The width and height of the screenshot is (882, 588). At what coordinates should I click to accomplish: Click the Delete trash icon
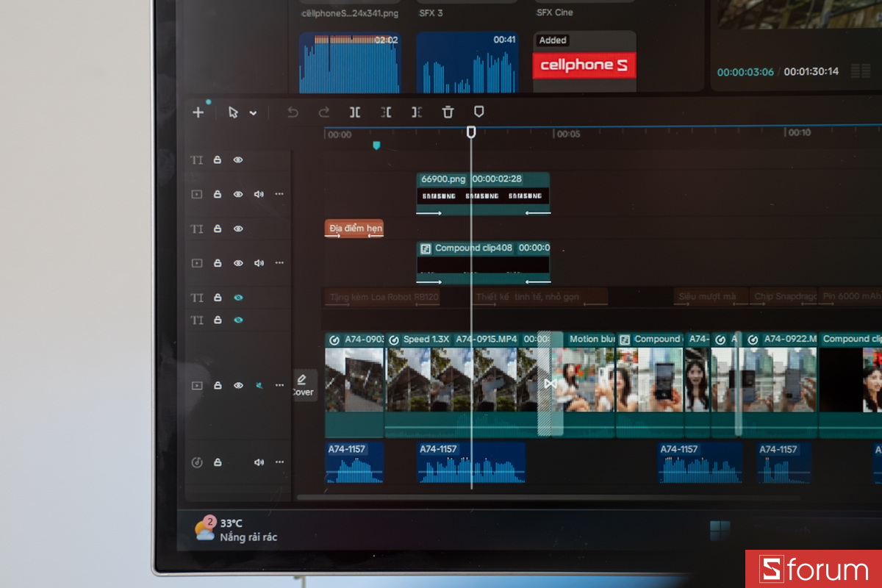coord(448,112)
